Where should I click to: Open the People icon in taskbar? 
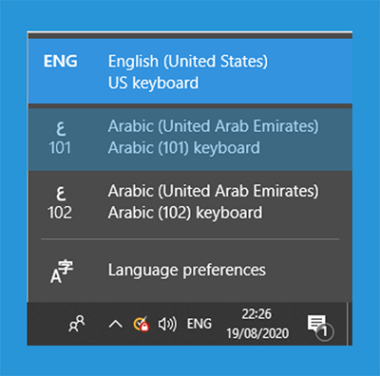pyautogui.click(x=77, y=323)
